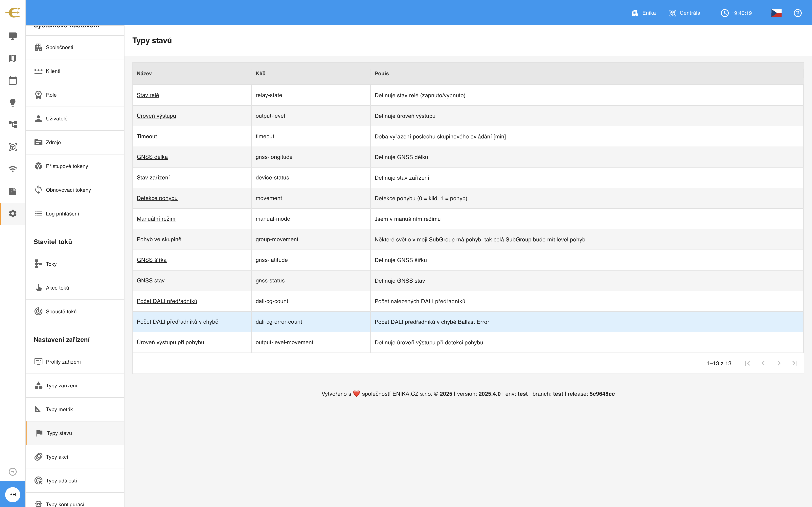812x507 pixels.
Task: Click the settings gear icon in rail
Action: coord(12,214)
